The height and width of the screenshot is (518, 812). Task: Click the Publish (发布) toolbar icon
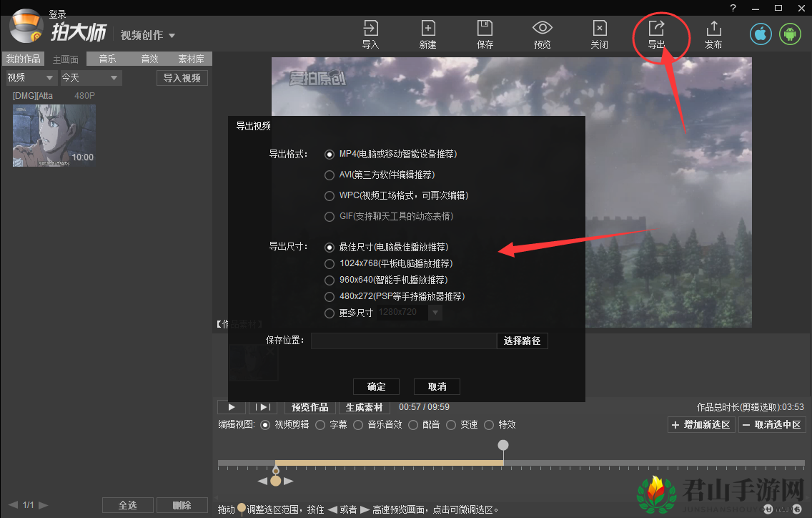[713, 34]
